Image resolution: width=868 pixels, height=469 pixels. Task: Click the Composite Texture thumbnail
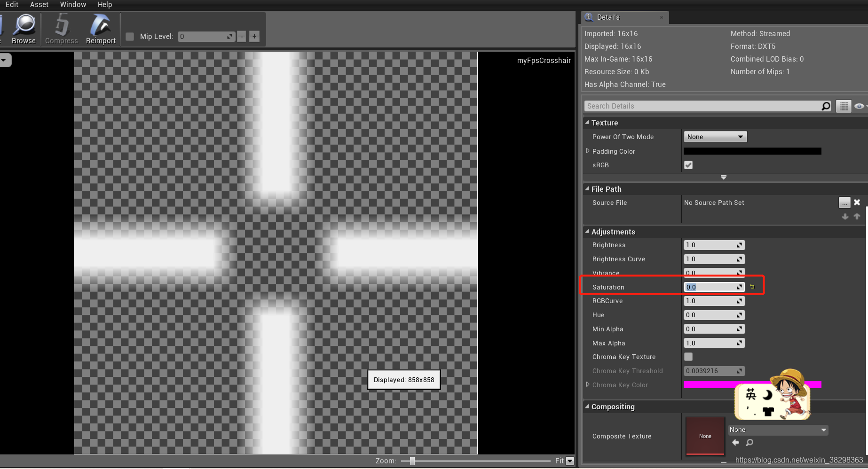tap(705, 436)
